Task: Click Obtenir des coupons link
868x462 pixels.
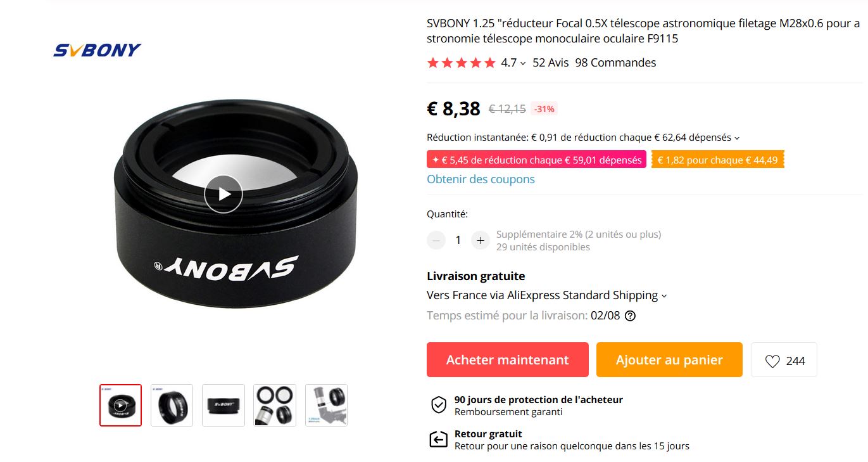Action: click(x=481, y=179)
